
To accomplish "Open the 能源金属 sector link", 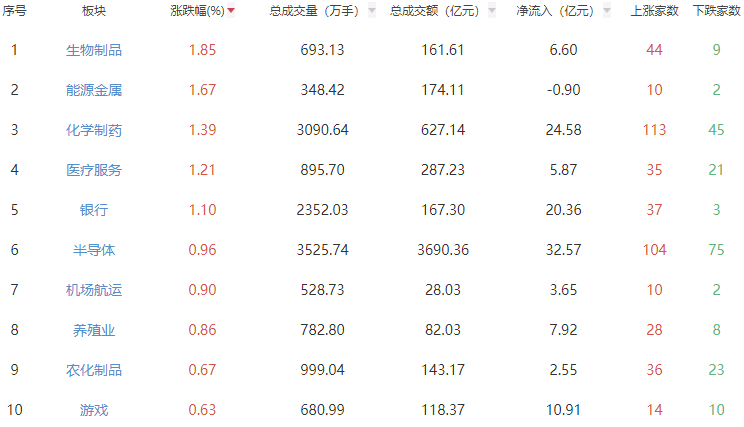I will point(94,90).
